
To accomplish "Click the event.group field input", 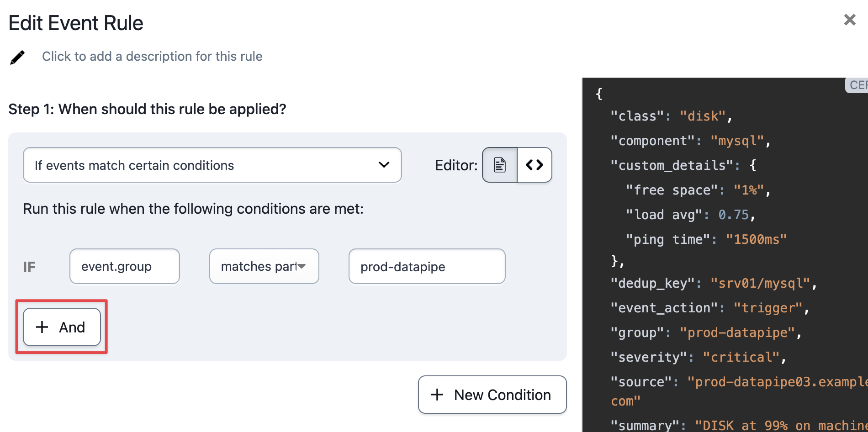I will click(124, 266).
